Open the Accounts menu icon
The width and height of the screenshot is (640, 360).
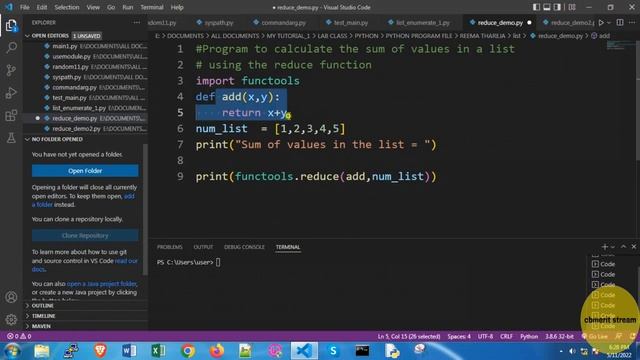coord(11,297)
